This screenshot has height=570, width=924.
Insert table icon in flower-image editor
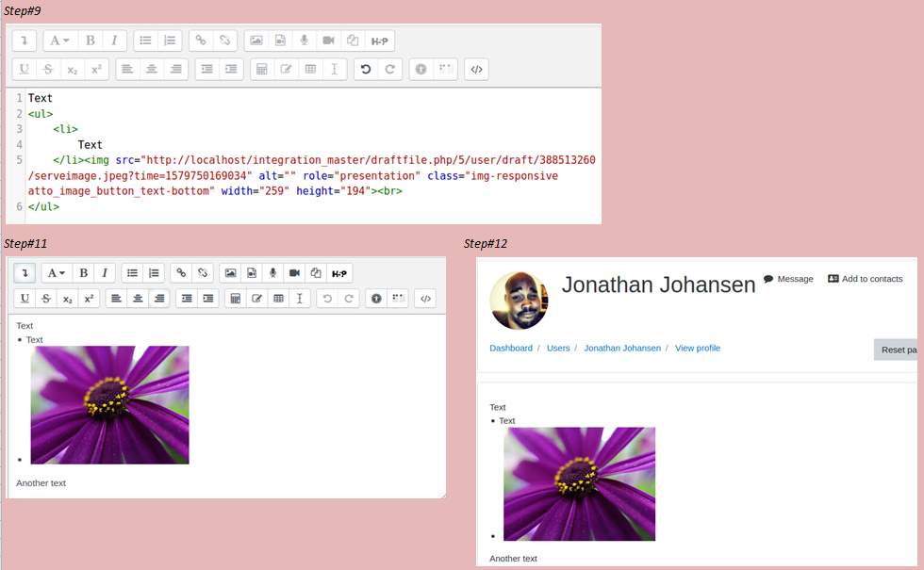click(x=278, y=299)
